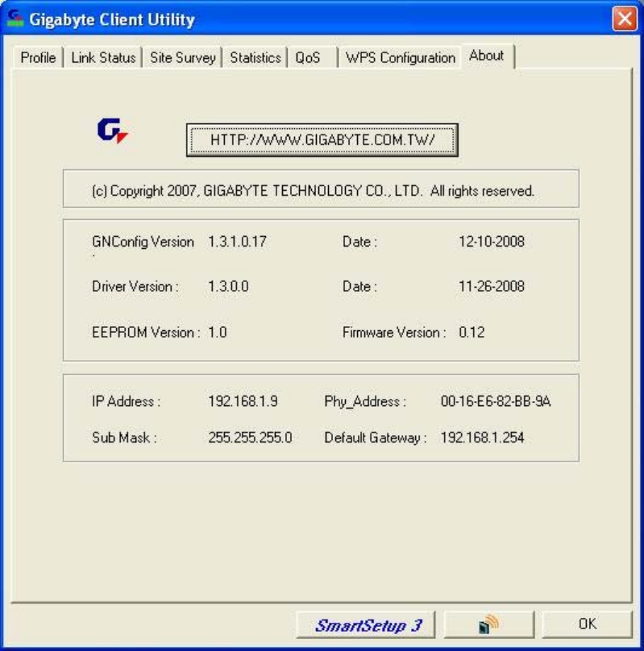The width and height of the screenshot is (644, 651).
Task: Go to WPS Configuration tab
Action: pyautogui.click(x=401, y=57)
